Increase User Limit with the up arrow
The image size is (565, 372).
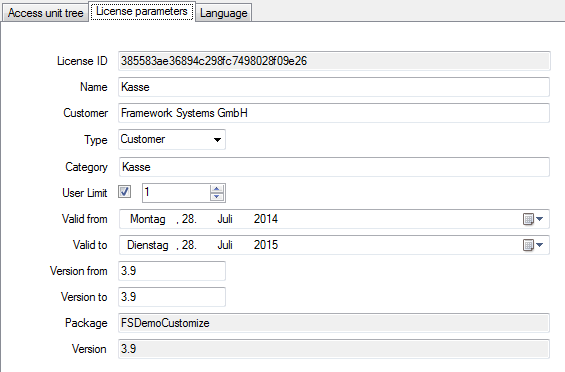click(217, 189)
